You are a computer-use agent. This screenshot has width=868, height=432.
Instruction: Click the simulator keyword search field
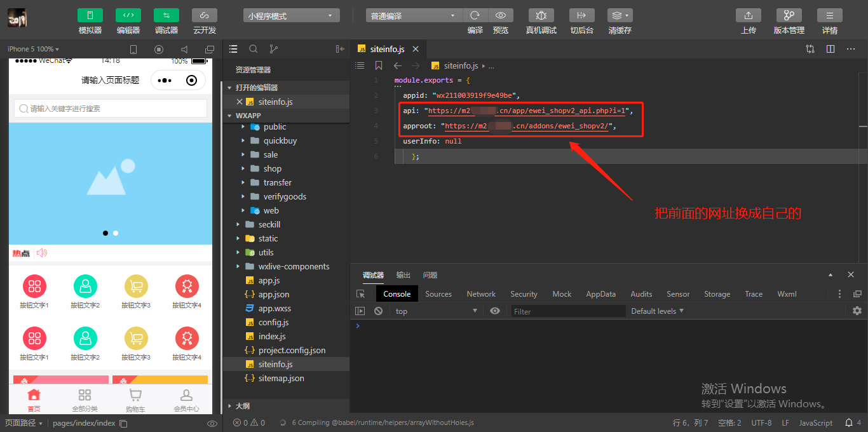click(111, 109)
